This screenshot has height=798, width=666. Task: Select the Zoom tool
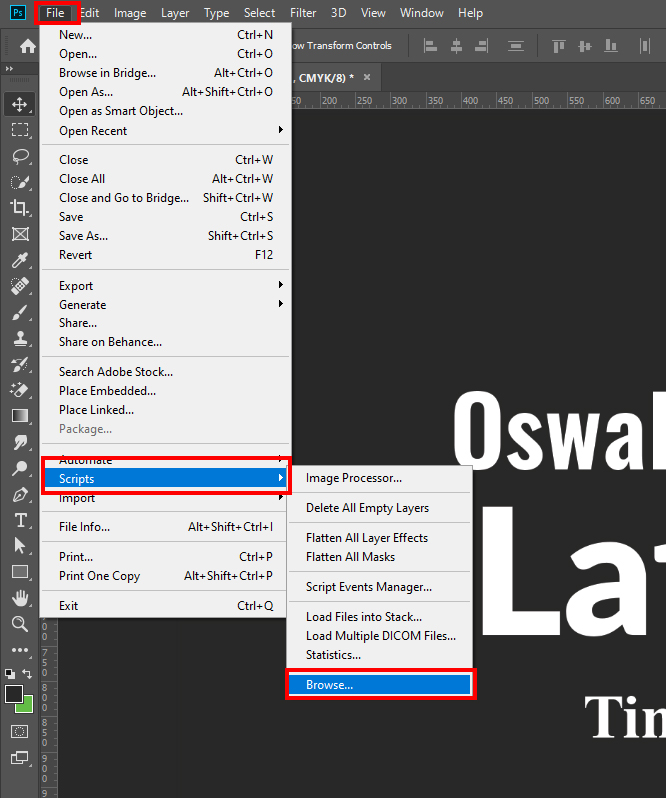click(20, 624)
